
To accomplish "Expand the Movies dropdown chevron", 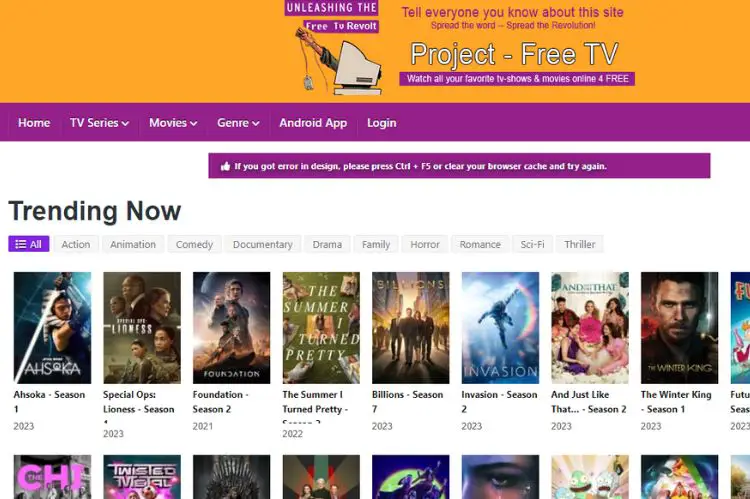I will point(194,123).
